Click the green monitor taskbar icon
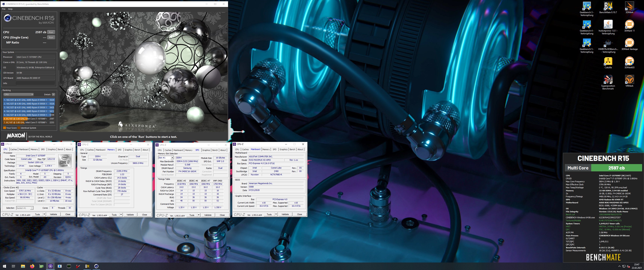This screenshot has height=270, width=644. pyautogui.click(x=69, y=266)
